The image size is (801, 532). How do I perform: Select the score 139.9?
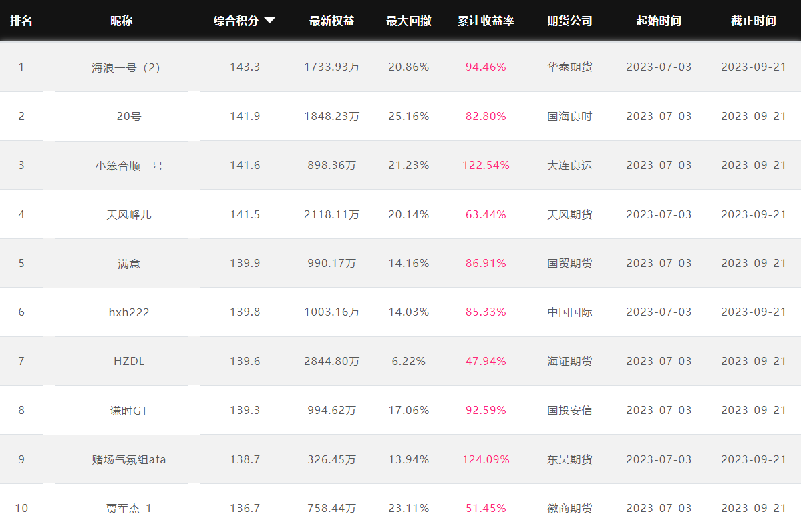tap(245, 263)
